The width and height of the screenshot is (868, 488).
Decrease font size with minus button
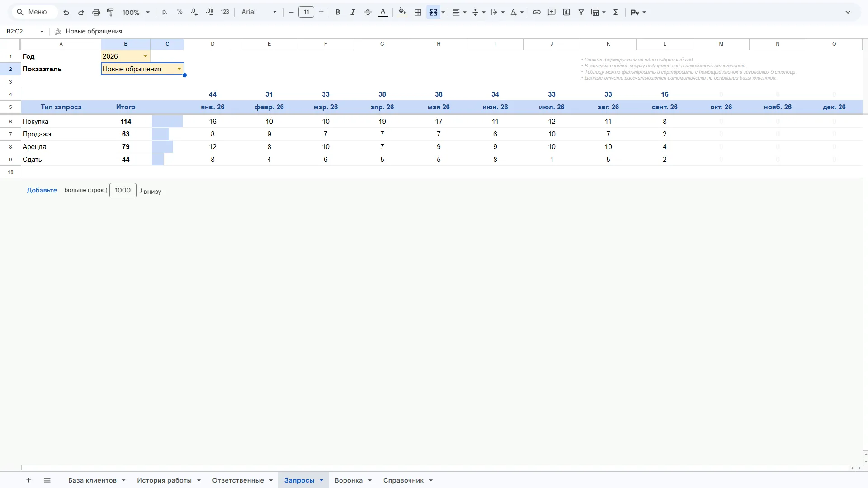[x=291, y=12]
